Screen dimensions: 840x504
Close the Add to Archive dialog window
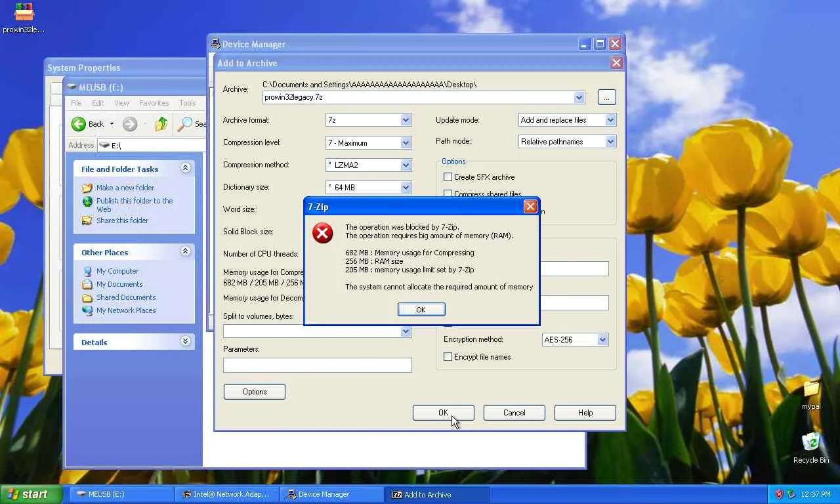pos(616,63)
